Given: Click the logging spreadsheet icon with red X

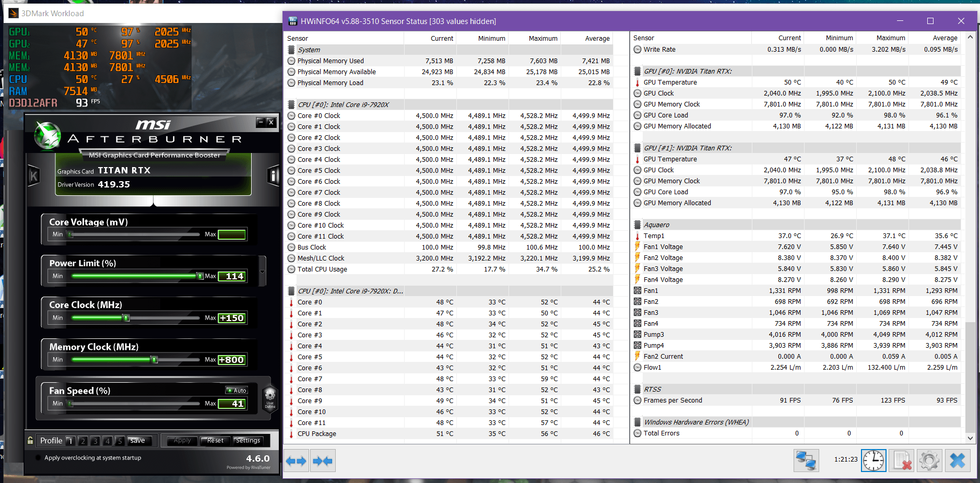Looking at the screenshot, I should click(902, 461).
